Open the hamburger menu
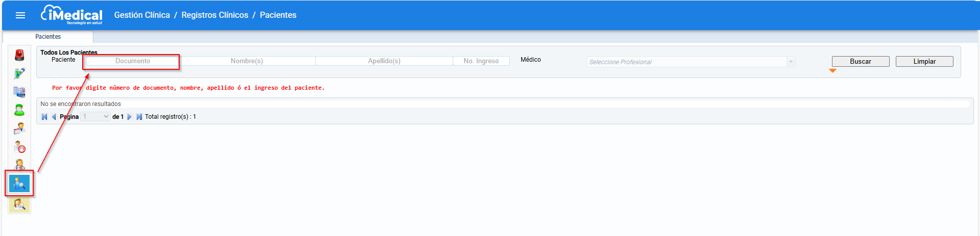This screenshot has width=980, height=236. coord(20,15)
